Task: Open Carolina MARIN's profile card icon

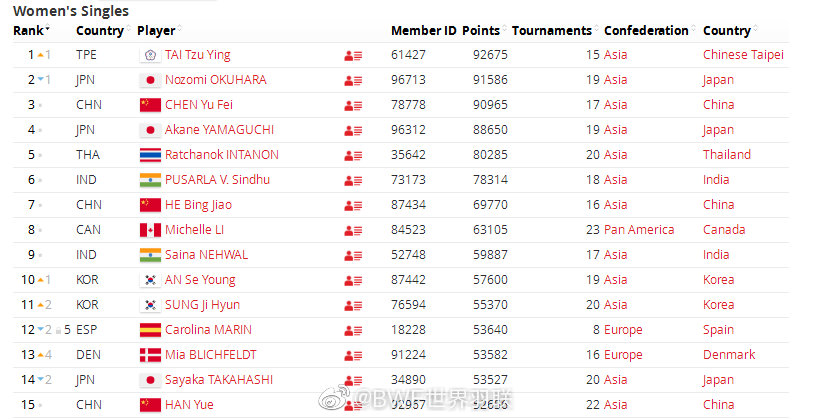Action: [353, 330]
